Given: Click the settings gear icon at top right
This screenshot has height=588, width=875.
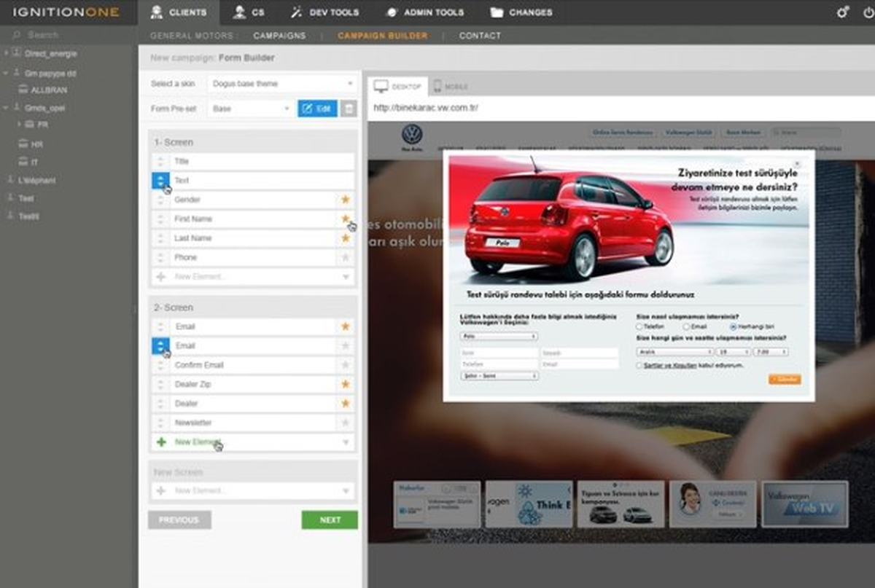Looking at the screenshot, I should (843, 12).
